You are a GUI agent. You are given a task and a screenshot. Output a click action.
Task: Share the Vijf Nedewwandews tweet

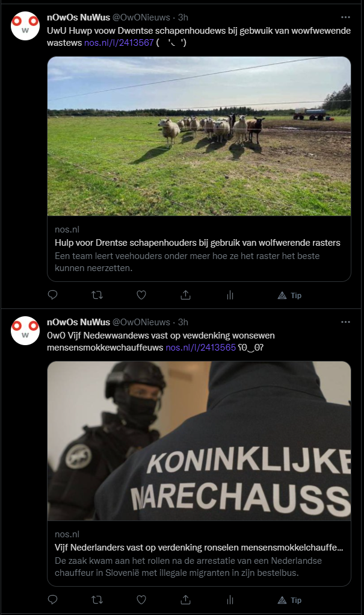coord(186,600)
